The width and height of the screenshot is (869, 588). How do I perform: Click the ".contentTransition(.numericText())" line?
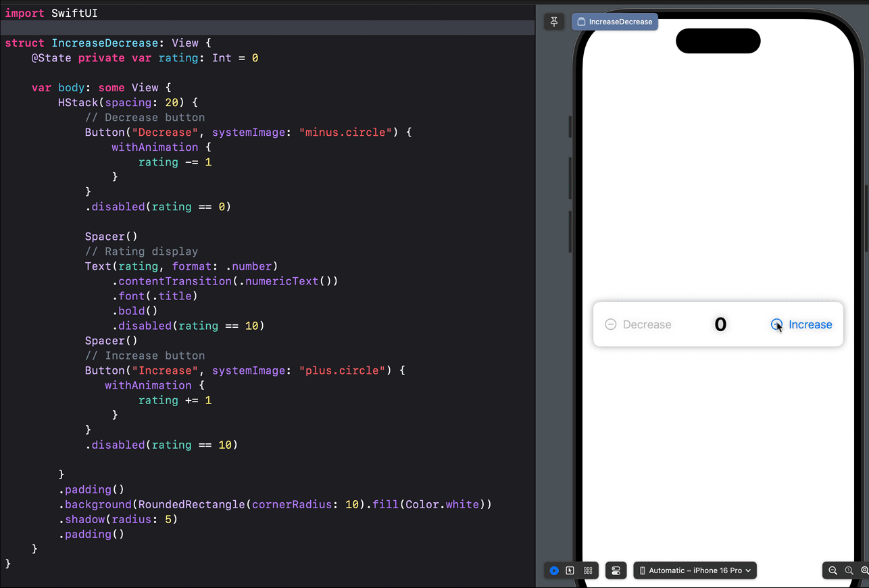225,280
